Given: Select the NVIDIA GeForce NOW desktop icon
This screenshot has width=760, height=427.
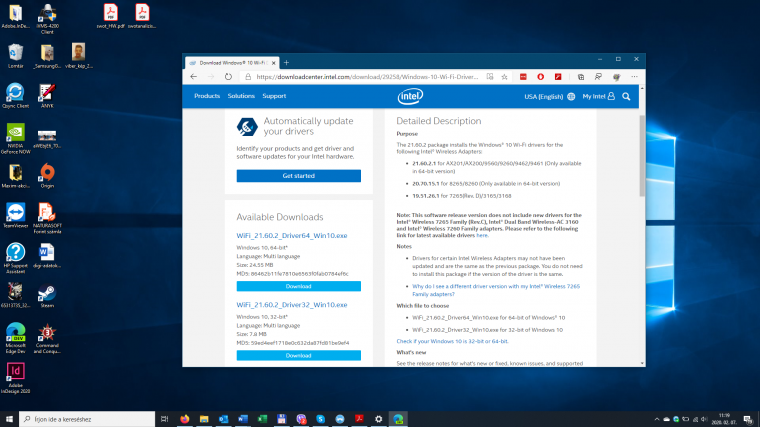Looking at the screenshot, I should [x=16, y=139].
